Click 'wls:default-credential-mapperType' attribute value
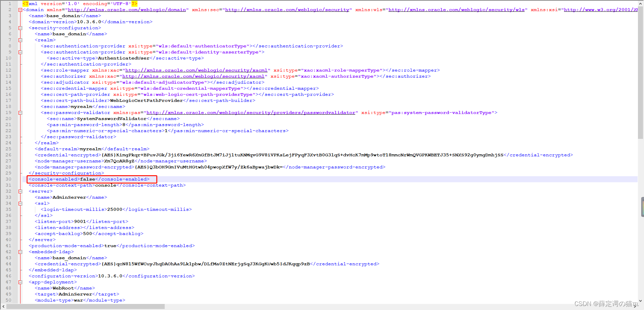 click(190, 88)
